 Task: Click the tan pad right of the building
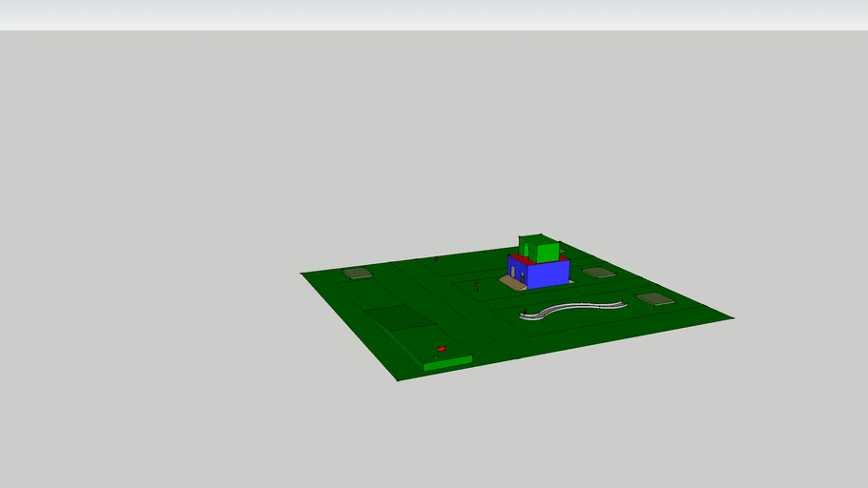click(599, 273)
